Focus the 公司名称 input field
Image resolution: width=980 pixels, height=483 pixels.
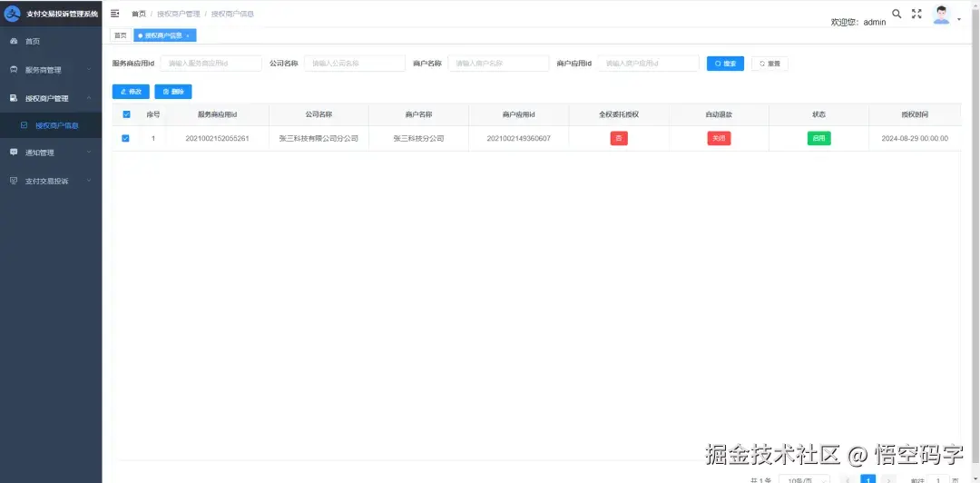pyautogui.click(x=355, y=64)
